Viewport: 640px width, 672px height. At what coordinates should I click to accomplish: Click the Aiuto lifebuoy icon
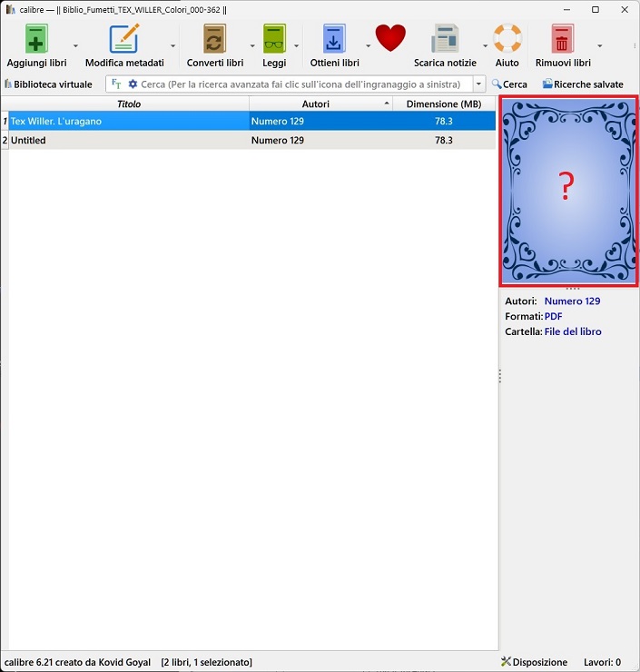[x=507, y=38]
